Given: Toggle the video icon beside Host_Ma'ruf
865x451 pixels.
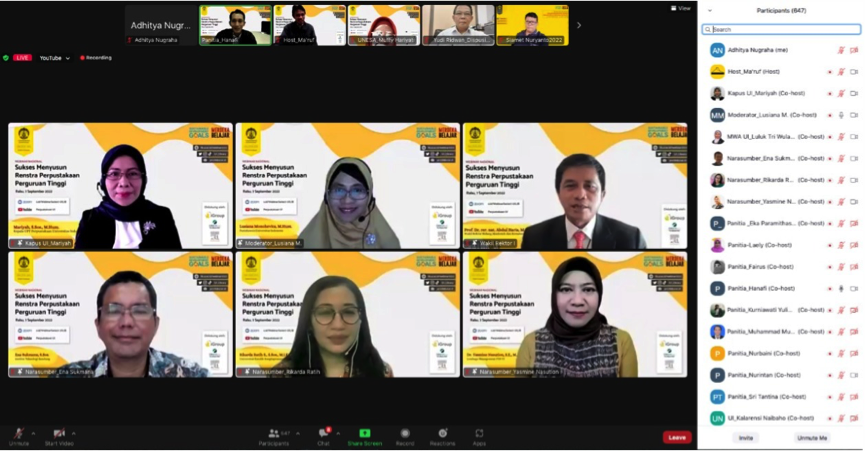Looking at the screenshot, I should click(854, 72).
